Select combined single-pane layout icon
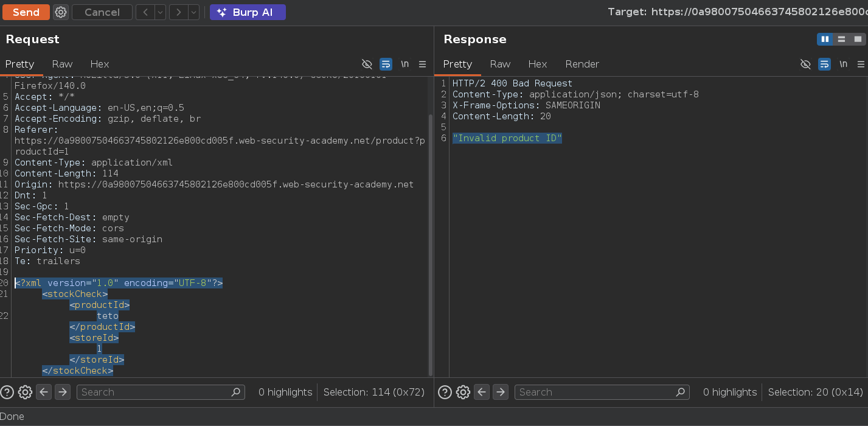This screenshot has width=868, height=426. click(858, 39)
